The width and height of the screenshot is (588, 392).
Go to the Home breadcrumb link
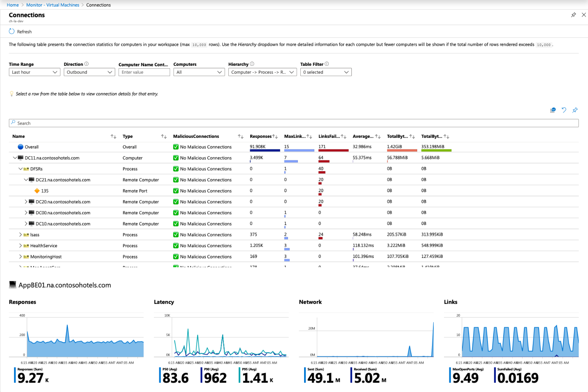13,5
